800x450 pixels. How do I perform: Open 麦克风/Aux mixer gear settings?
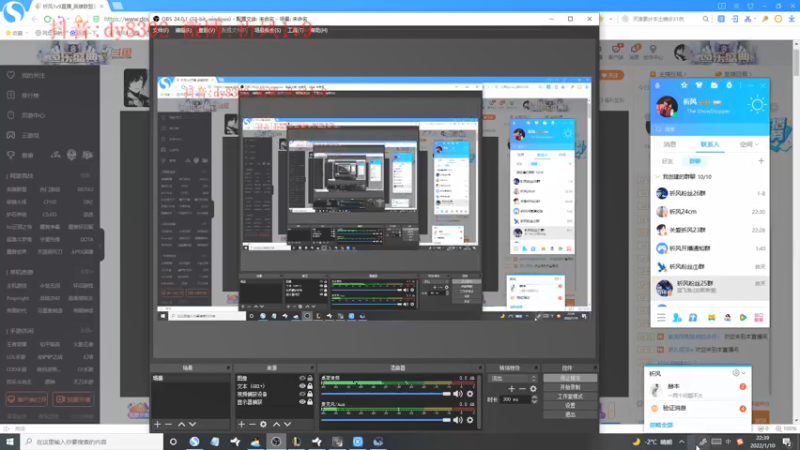click(x=470, y=420)
